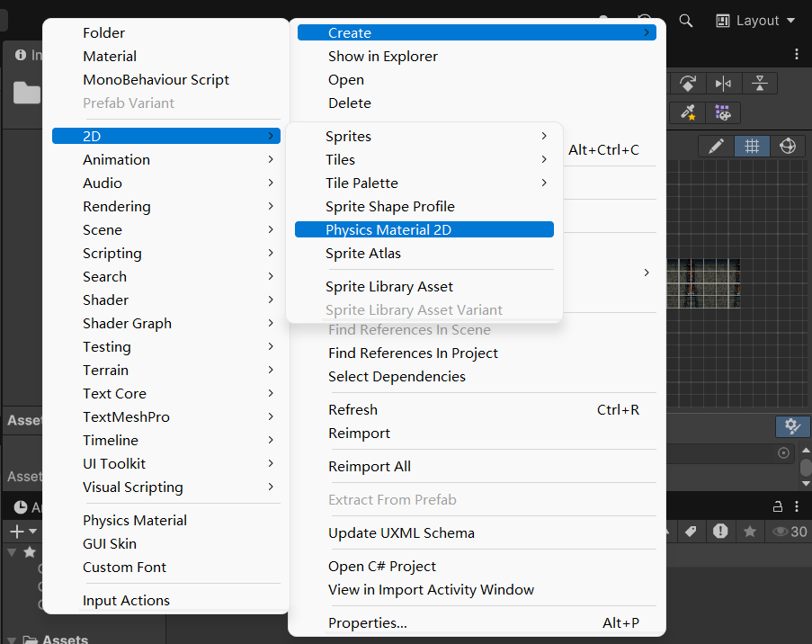Click the Inspector info tab icon

coord(21,55)
